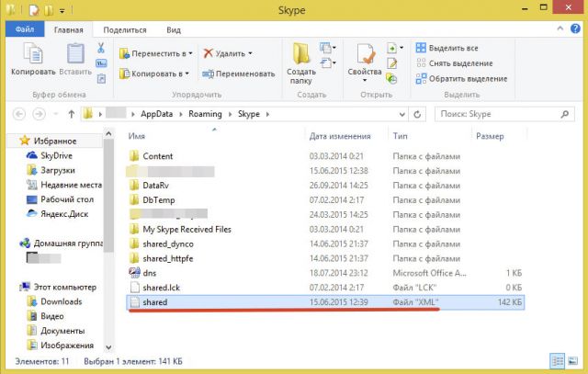This screenshot has width=588, height=374.
Task: Click Переименовать in the ribbon
Action: point(239,74)
